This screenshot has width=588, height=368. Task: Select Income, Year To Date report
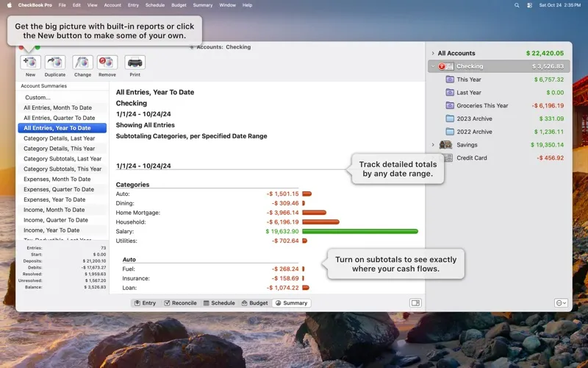[x=62, y=230]
